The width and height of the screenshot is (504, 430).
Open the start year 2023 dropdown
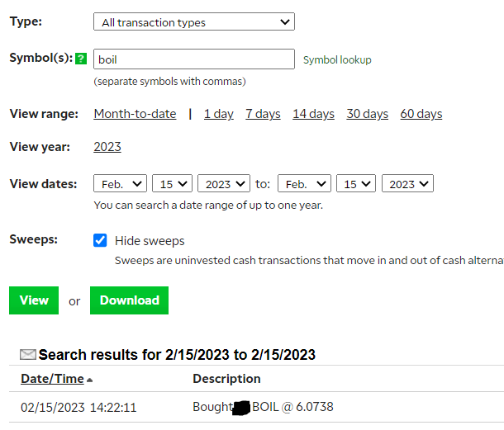(224, 184)
